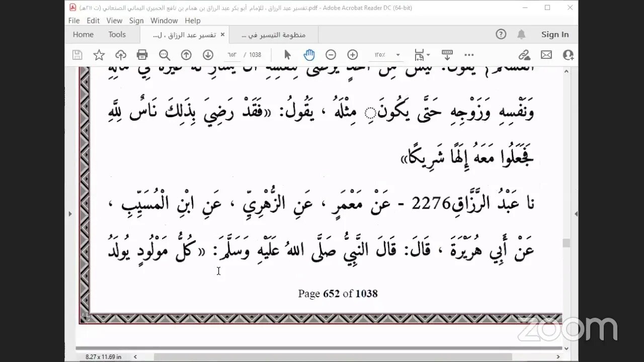Click the page size 8.27 x 11.69 in
Viewport: 644px width, 362px height.
pyautogui.click(x=103, y=357)
